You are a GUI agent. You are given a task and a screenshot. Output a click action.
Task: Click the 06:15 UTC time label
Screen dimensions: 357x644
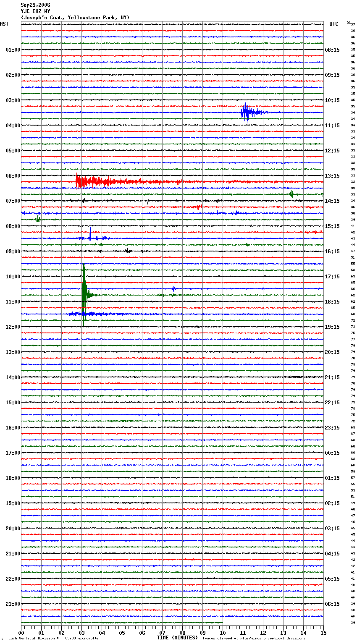click(332, 604)
